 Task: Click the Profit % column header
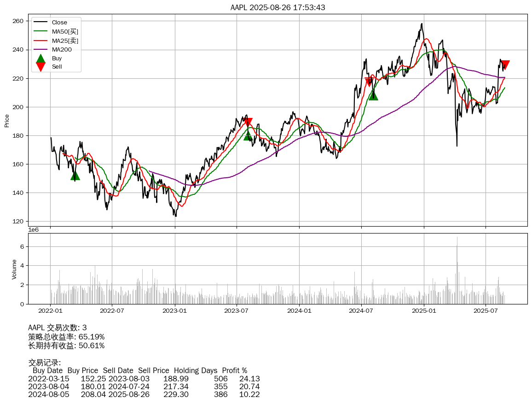pos(234,371)
